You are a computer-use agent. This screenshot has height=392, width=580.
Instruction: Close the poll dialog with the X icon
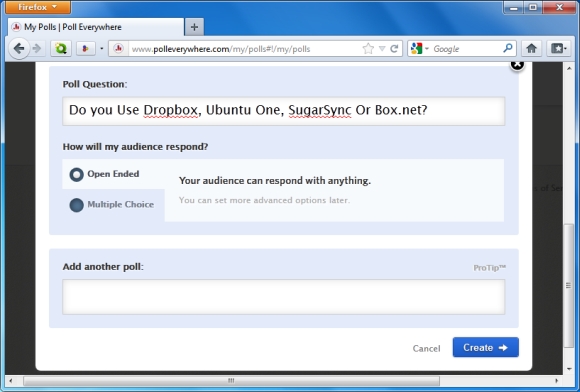tap(517, 65)
